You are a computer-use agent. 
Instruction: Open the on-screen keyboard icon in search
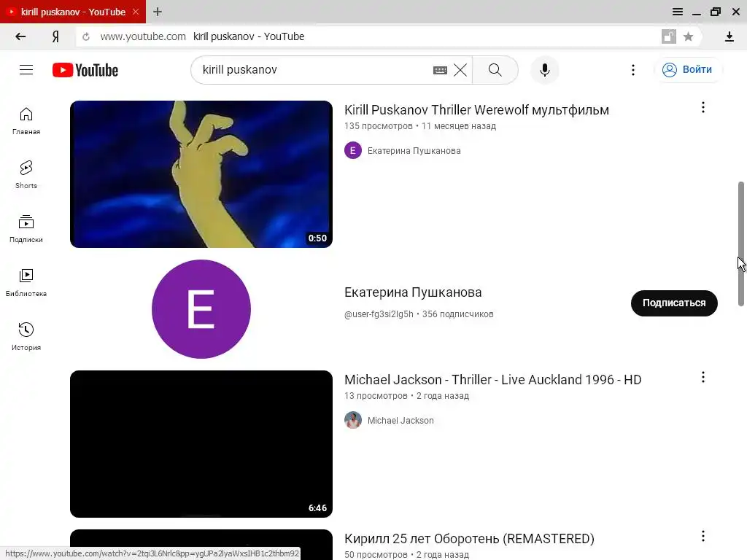[440, 70]
